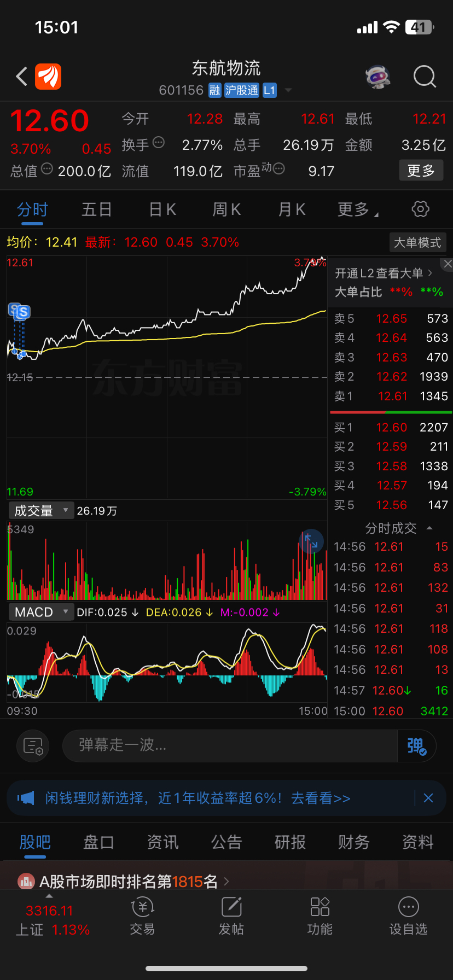
Task: Tap the MACD histogram chart area
Action: pyautogui.click(x=167, y=663)
